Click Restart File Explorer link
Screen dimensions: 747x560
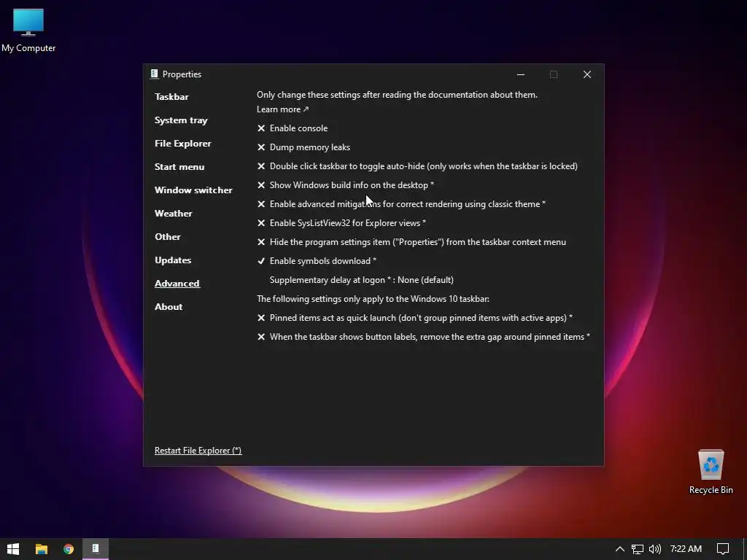[x=198, y=451]
